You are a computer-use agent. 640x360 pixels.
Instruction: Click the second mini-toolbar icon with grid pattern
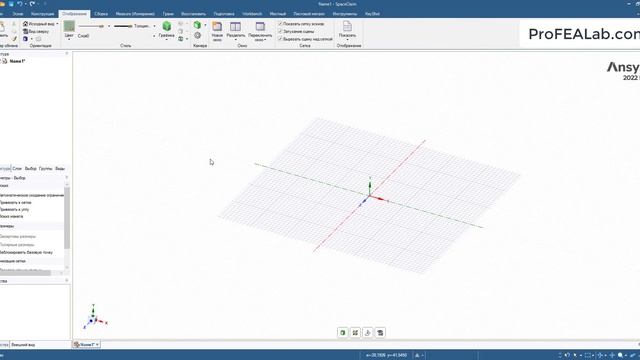click(x=355, y=333)
